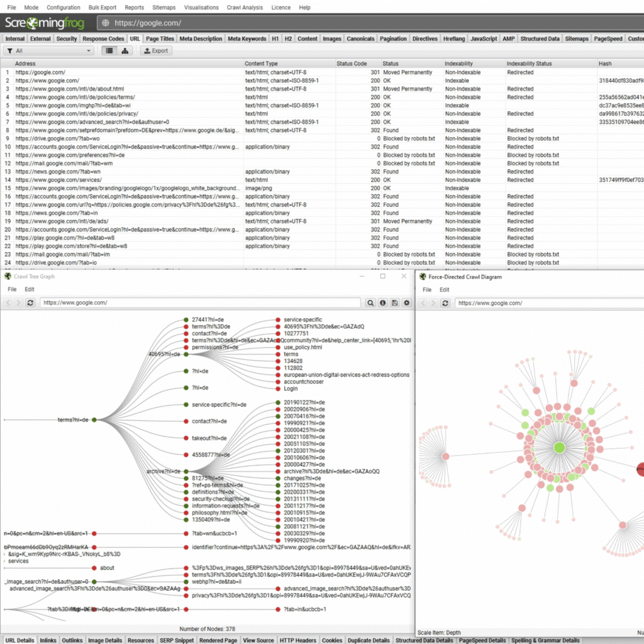Image resolution: width=644 pixels, height=644 pixels.
Task: Open the HTTP Headers bottom tab
Action: (297, 640)
